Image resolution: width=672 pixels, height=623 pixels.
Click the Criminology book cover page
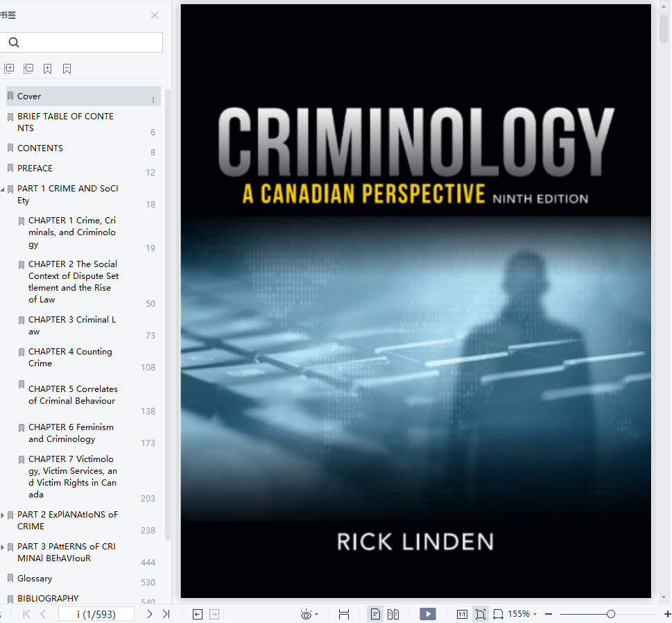pos(415,301)
